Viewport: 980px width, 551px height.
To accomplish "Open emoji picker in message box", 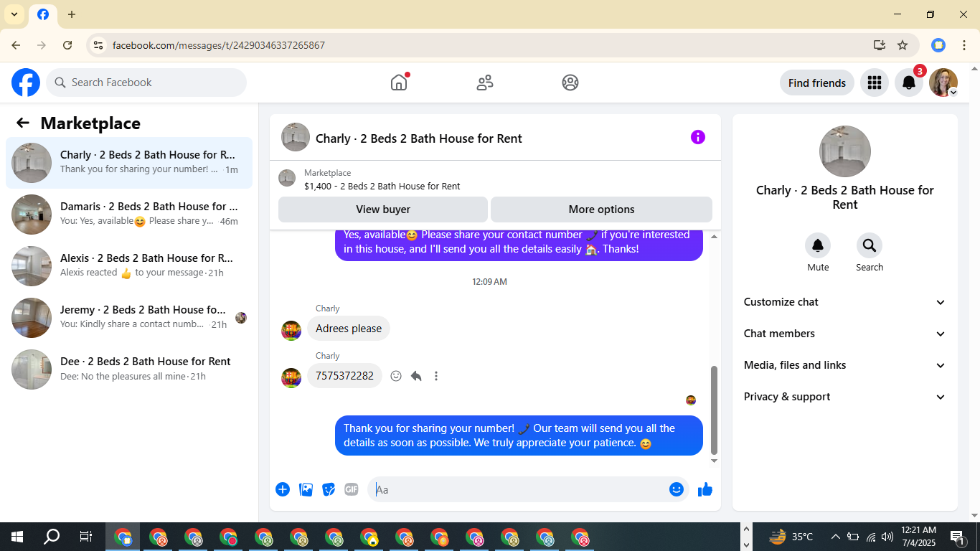I will (677, 489).
